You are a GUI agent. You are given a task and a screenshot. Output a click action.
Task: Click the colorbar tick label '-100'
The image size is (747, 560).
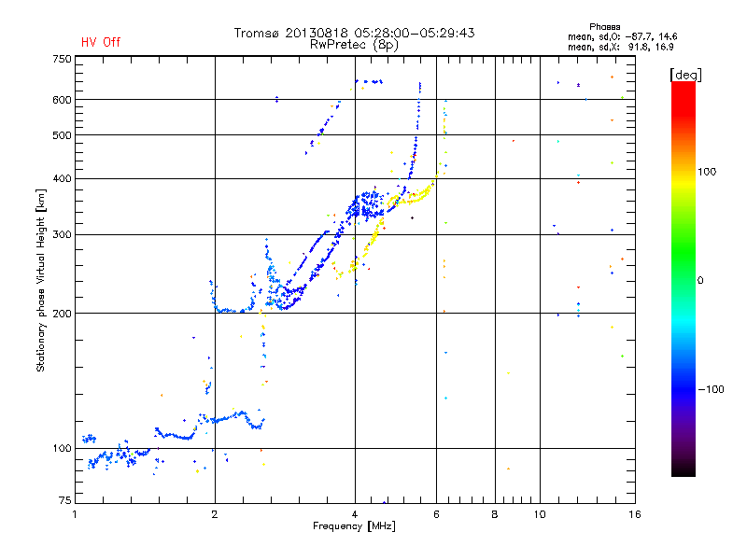coord(711,389)
